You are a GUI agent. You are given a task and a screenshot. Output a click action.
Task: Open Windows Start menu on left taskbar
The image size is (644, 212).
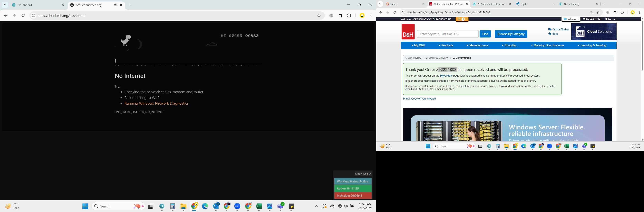click(x=85, y=206)
